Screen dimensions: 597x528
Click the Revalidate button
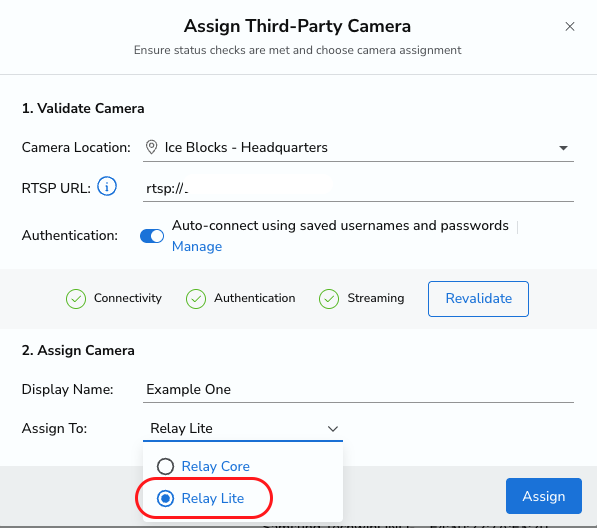(x=478, y=299)
